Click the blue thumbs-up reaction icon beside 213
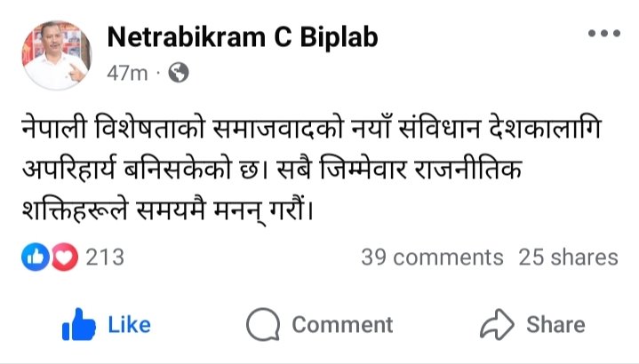Screen dimensions: 639x364 33,257
